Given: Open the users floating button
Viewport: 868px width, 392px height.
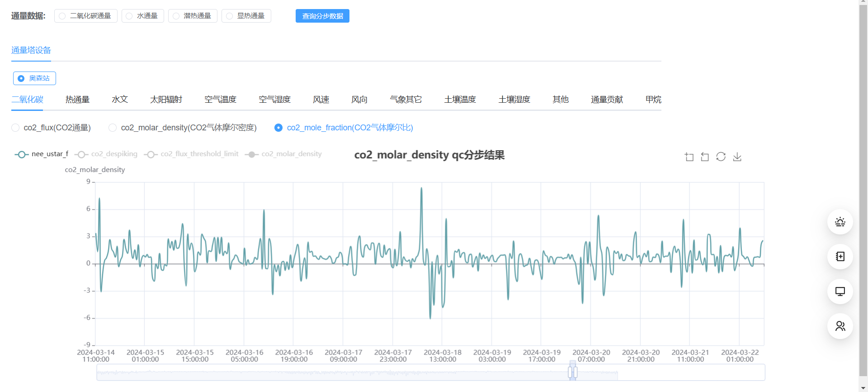Looking at the screenshot, I should click(840, 326).
